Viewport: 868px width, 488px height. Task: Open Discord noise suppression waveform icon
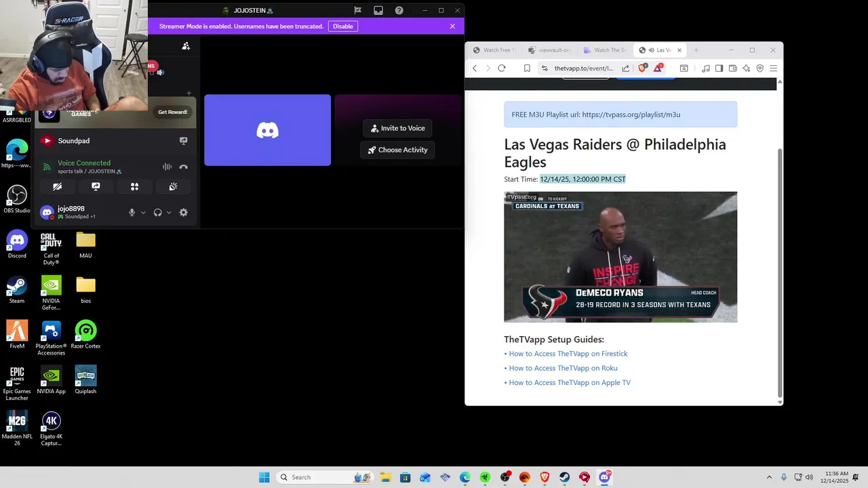coord(167,167)
